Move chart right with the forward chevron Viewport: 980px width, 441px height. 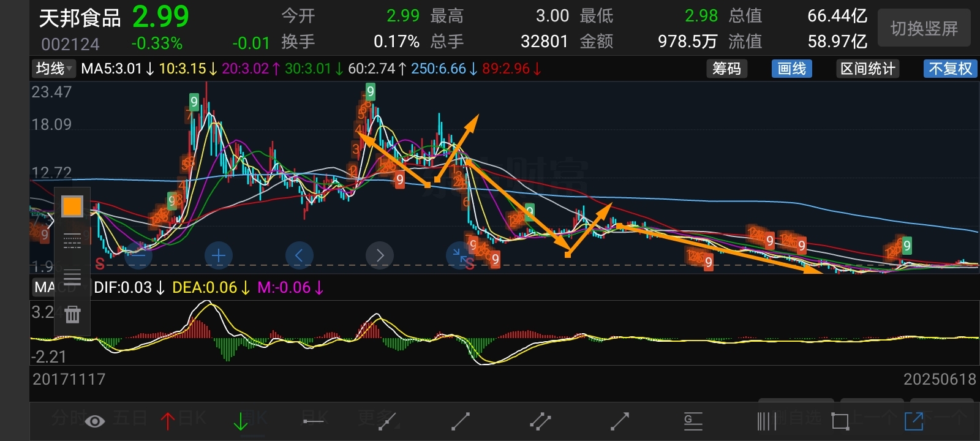380,255
